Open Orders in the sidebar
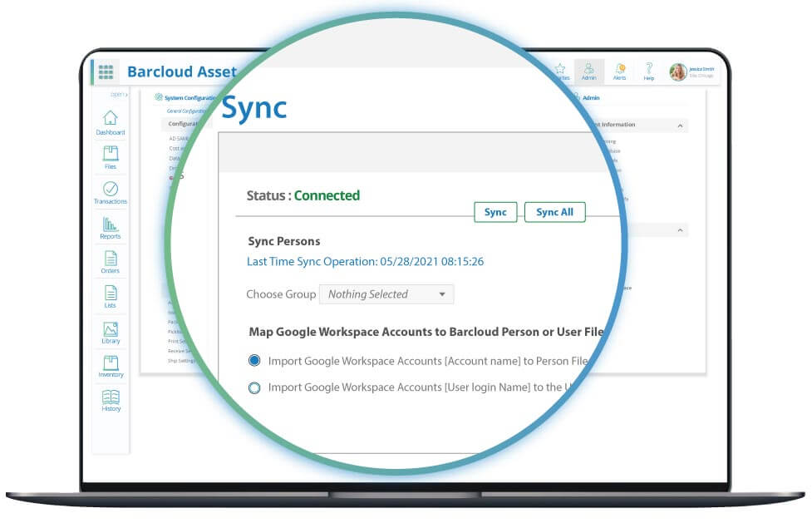This screenshot has height=523, width=812. [x=111, y=262]
